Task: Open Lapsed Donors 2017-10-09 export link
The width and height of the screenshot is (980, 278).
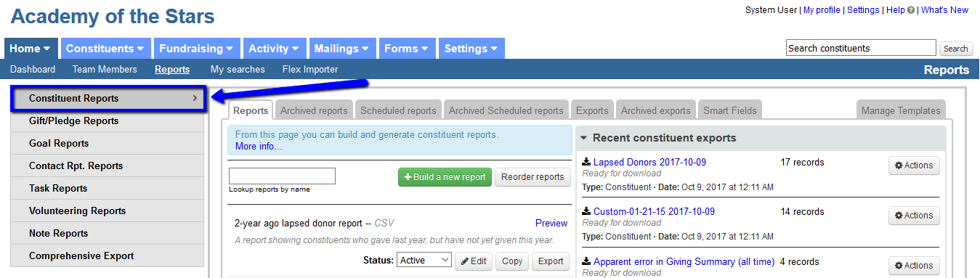Action: (649, 162)
